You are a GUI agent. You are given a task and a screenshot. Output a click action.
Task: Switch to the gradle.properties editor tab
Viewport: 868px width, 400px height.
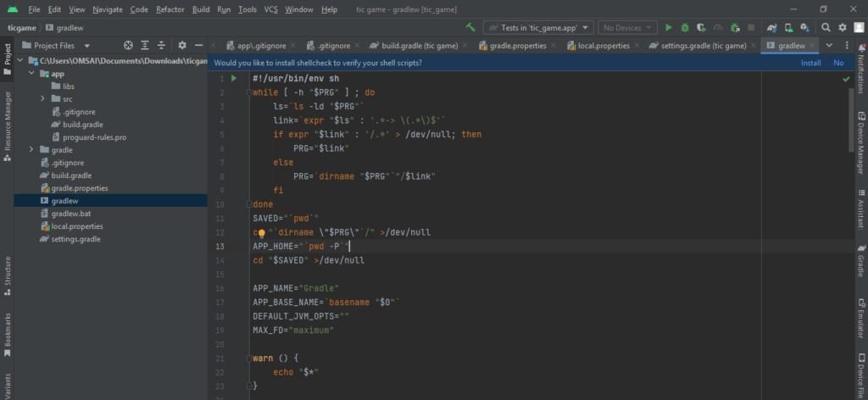click(x=516, y=45)
